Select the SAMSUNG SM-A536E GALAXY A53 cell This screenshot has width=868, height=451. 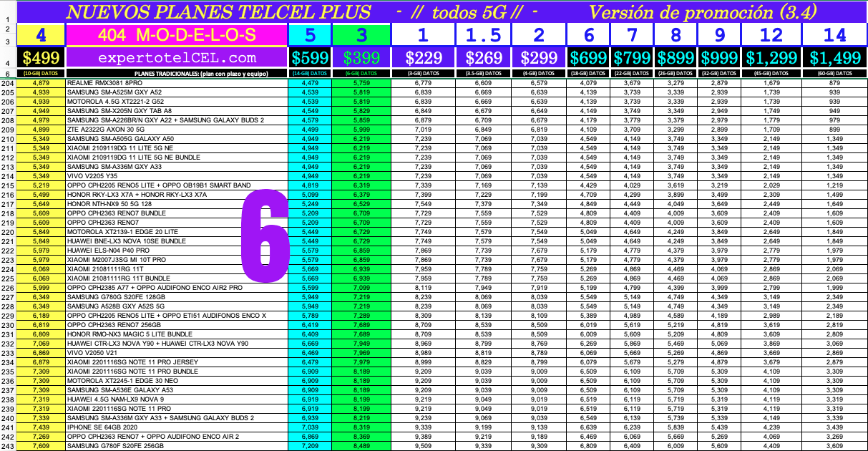177,390
